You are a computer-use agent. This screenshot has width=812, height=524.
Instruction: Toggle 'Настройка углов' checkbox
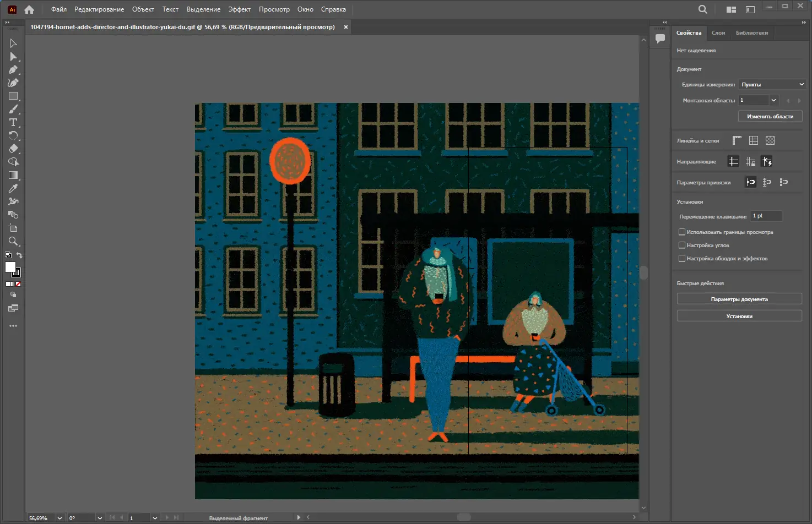tap(682, 245)
